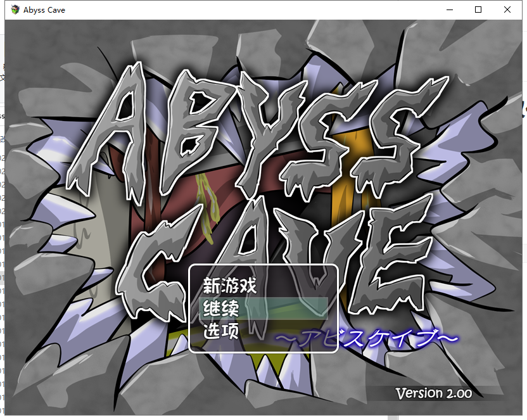Maximize the Abyss Cave window
This screenshot has height=420, width=527.
click(x=478, y=10)
